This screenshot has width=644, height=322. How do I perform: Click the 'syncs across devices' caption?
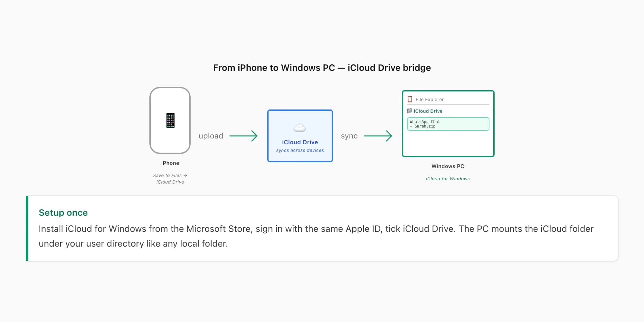point(300,150)
